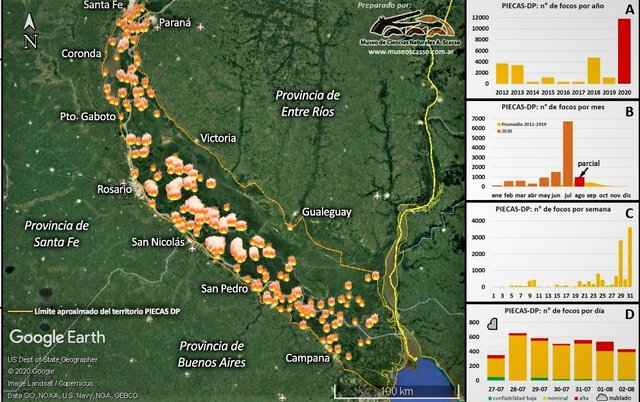Screen dimensions: 640x402
Task: Select the tall jul bar in chart B
Action: click(567, 154)
